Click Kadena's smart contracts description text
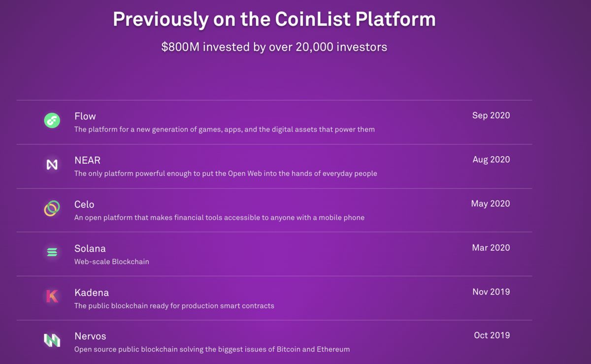Image resolution: width=591 pixels, height=364 pixels. [174, 306]
